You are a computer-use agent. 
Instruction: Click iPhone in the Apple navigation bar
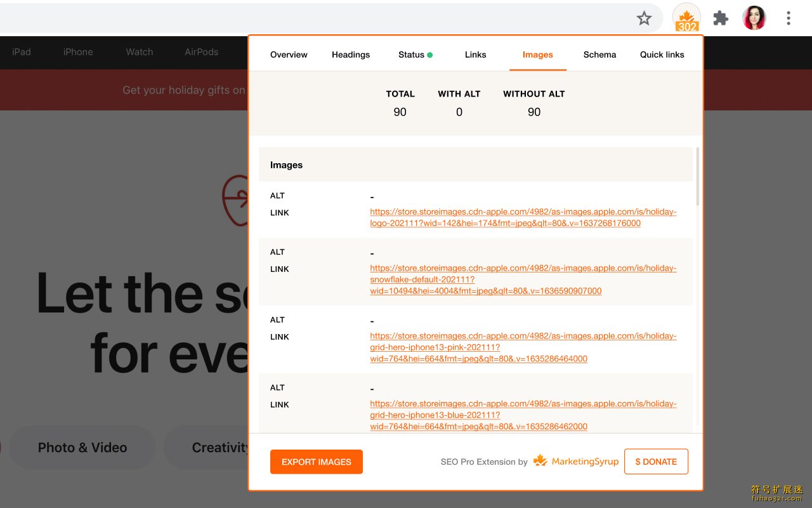coord(78,52)
